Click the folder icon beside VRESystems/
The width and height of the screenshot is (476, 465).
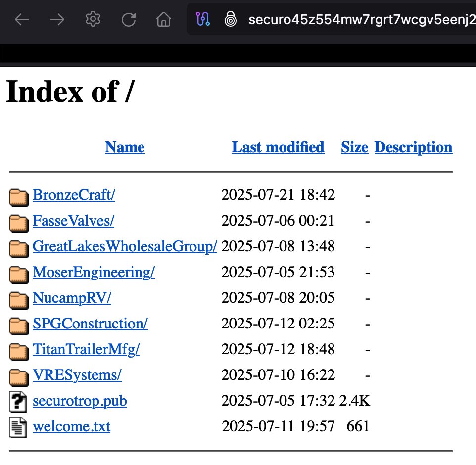pyautogui.click(x=18, y=377)
